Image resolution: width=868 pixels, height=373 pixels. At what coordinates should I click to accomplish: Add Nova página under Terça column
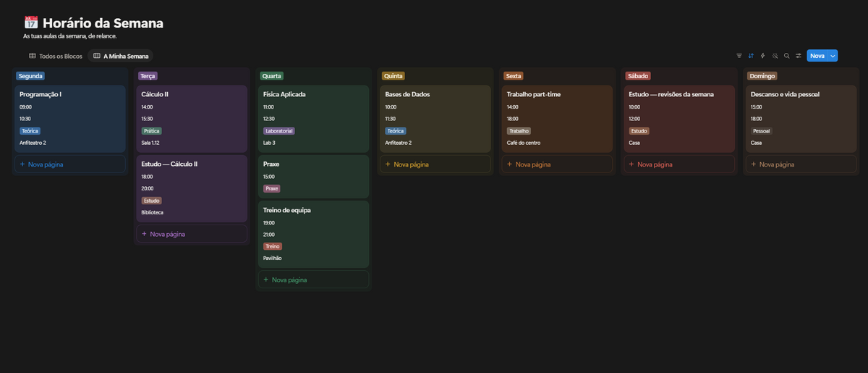tap(192, 234)
